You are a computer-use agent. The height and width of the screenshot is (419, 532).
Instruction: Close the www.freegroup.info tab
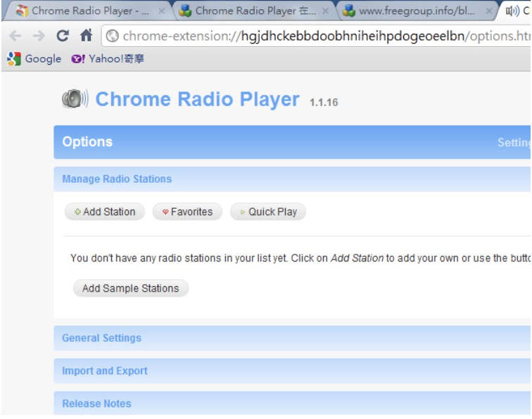(489, 11)
